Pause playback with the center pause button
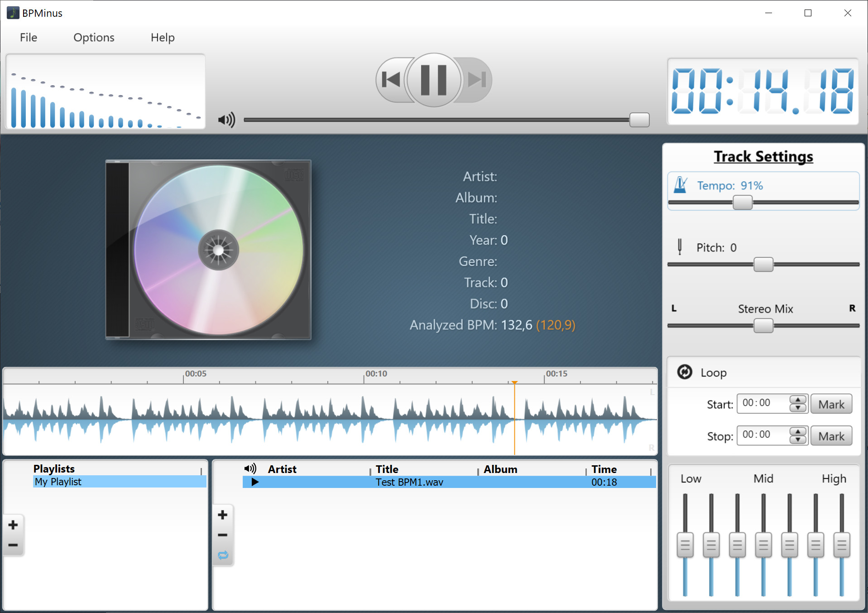868x613 pixels. [x=434, y=80]
